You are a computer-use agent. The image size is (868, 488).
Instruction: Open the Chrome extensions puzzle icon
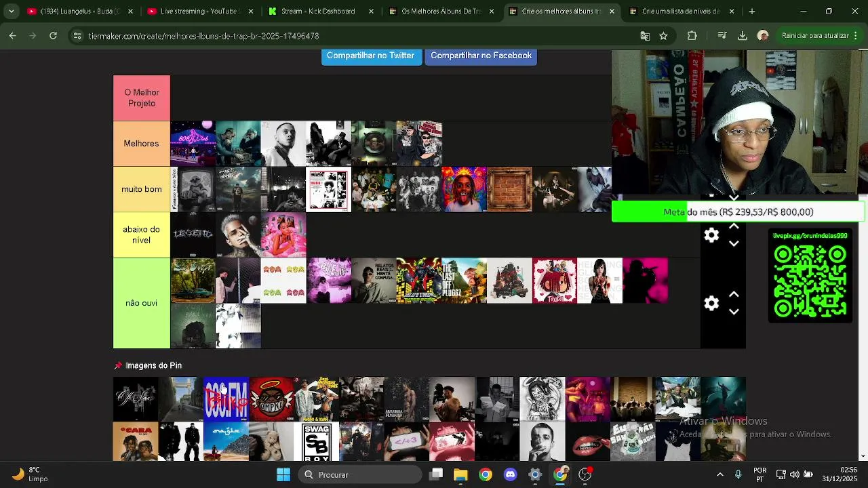coord(692,36)
